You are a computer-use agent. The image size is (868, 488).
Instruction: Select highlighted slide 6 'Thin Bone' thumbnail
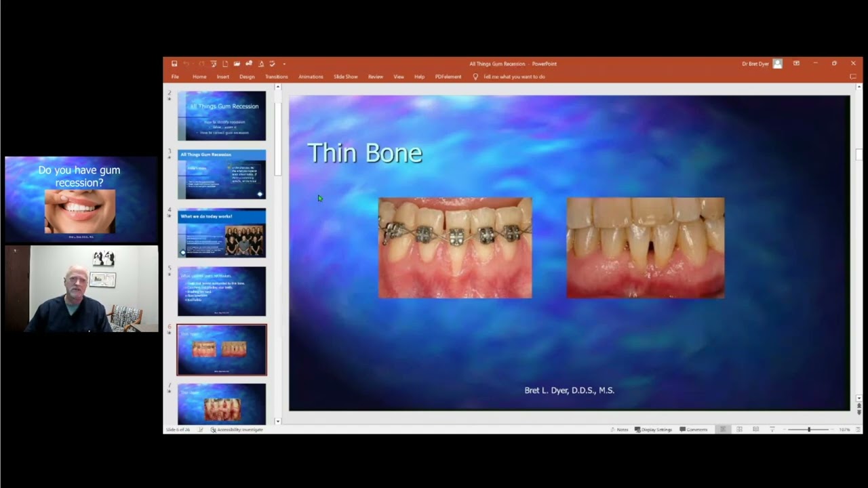point(222,350)
